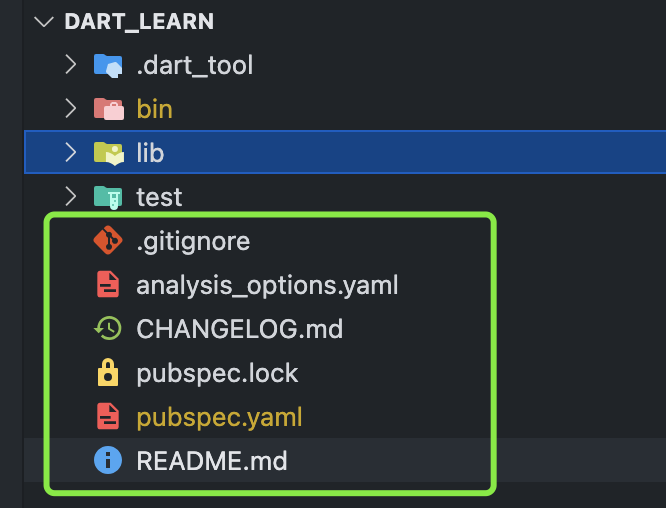Click the green history icon for CHANGELOG.md
This screenshot has width=666, height=508.
point(108,328)
